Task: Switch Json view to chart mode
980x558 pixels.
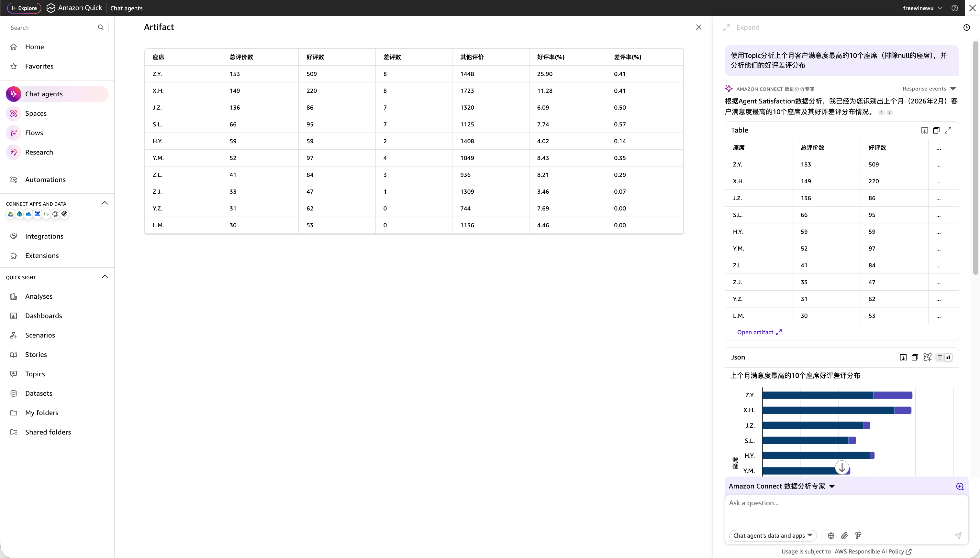Action: click(x=948, y=357)
